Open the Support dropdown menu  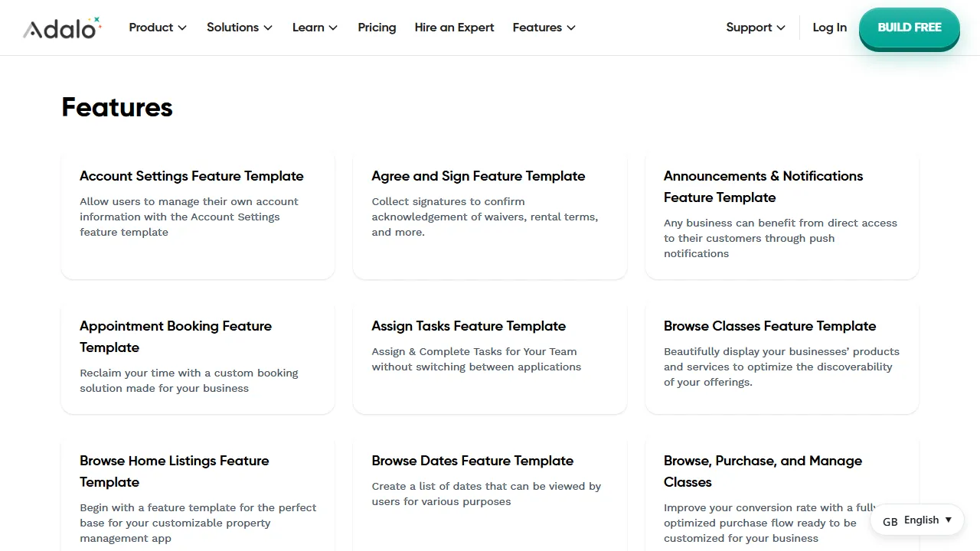756,28
